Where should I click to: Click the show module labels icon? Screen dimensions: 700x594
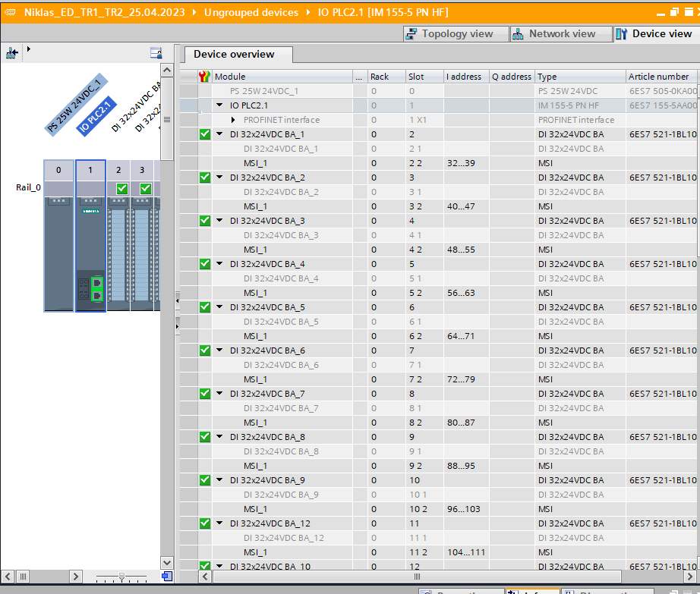point(156,53)
